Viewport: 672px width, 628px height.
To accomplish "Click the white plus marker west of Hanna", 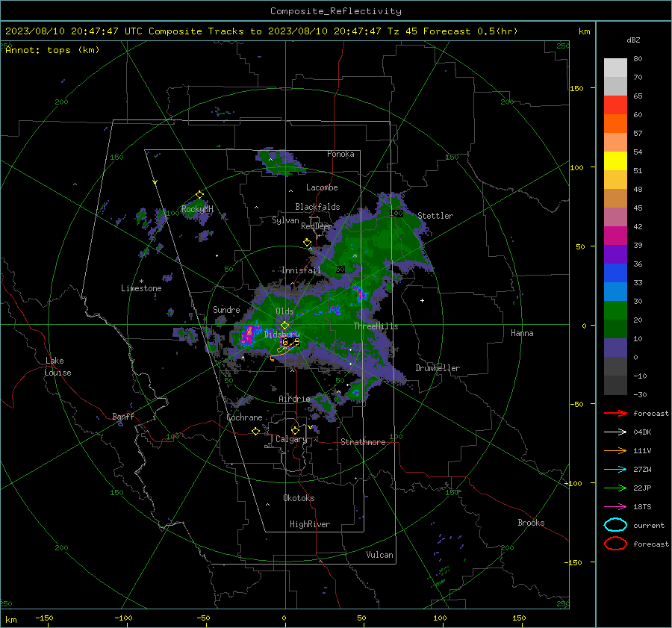I will point(422,300).
